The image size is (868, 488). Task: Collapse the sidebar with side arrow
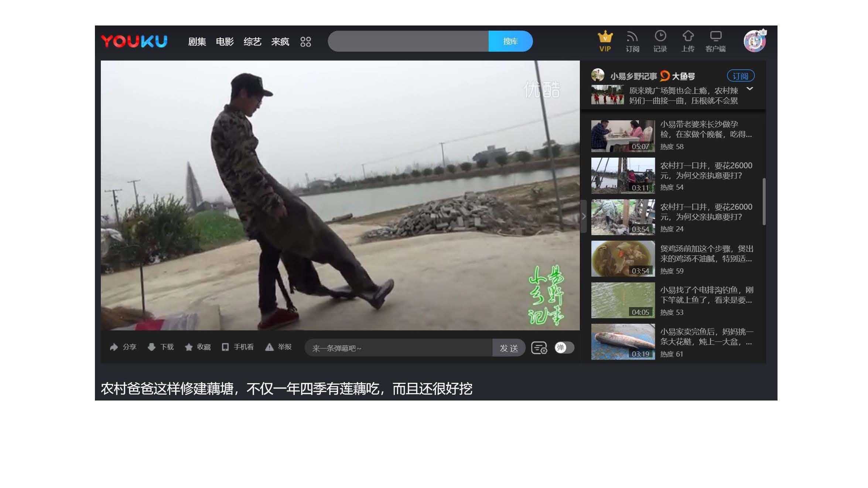point(584,216)
